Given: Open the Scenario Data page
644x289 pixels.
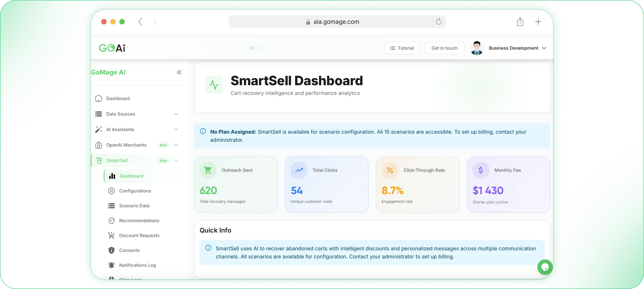Looking at the screenshot, I should point(143,206).
